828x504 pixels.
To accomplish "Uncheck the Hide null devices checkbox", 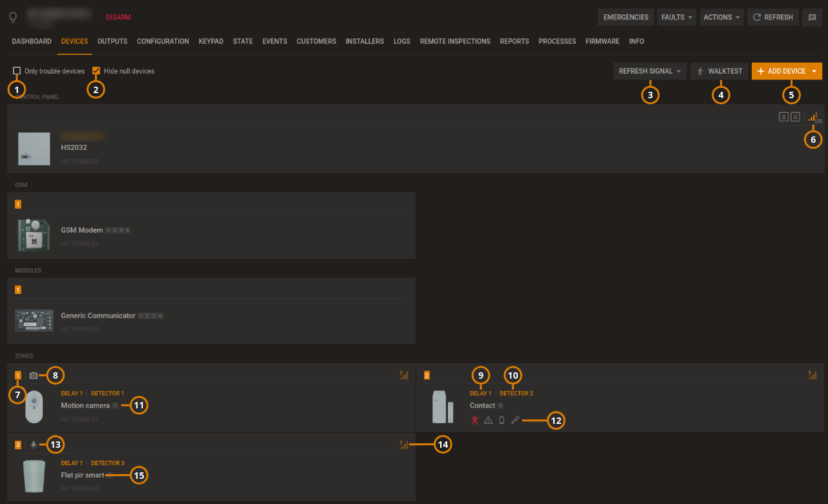I will pos(96,71).
